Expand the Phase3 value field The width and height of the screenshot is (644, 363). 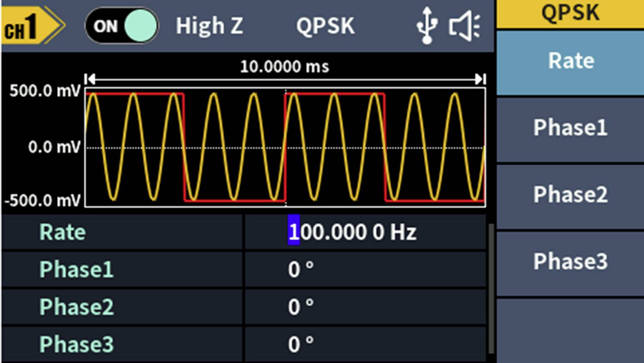(x=300, y=343)
